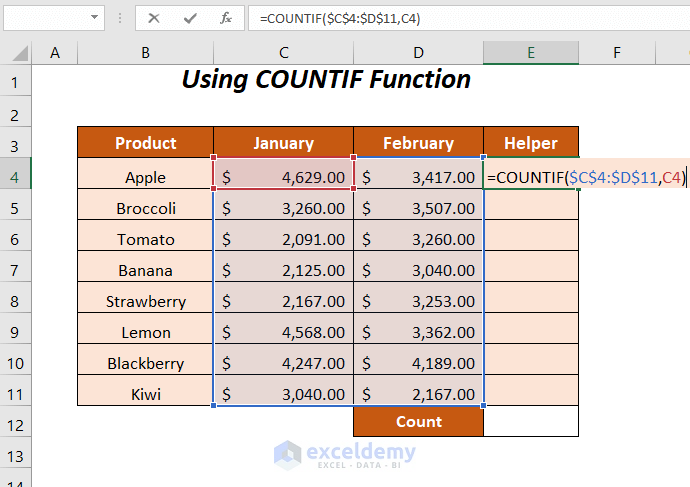The width and height of the screenshot is (690, 487).
Task: Select column D header
Action: 418,52
